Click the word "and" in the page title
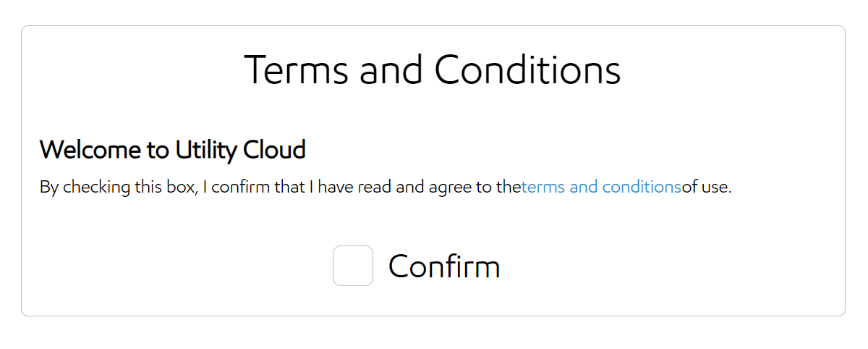This screenshot has height=349, width=868. click(x=391, y=71)
